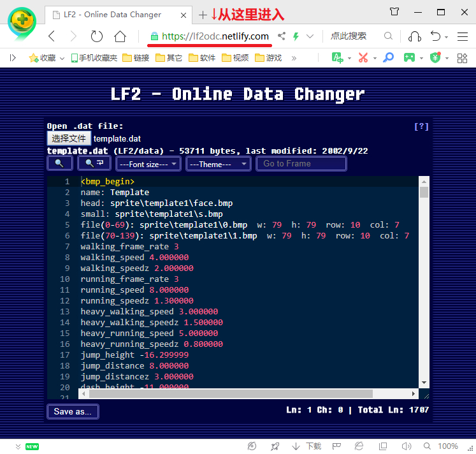Click the walking_speed 4.000000 line
The image size is (476, 454).
click(x=134, y=258)
